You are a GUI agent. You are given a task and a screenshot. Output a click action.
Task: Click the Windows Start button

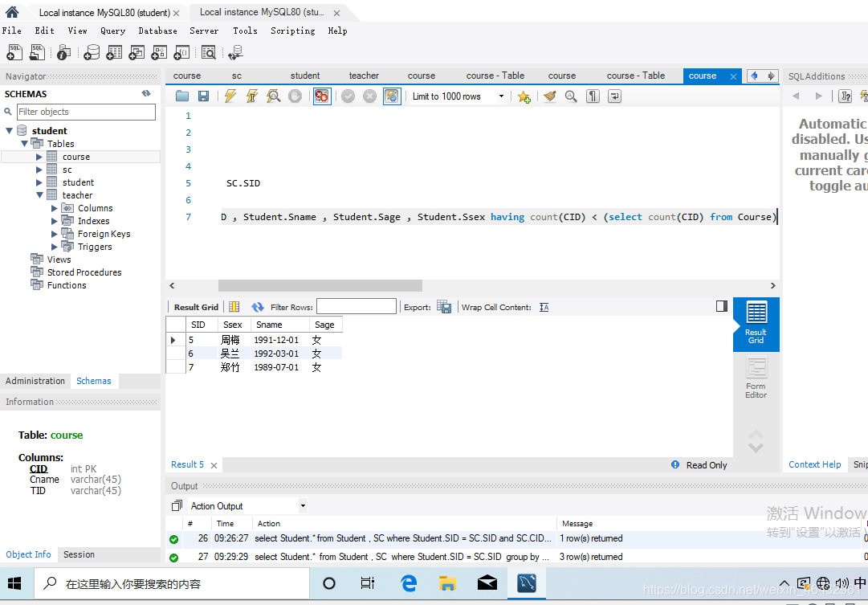tap(15, 583)
